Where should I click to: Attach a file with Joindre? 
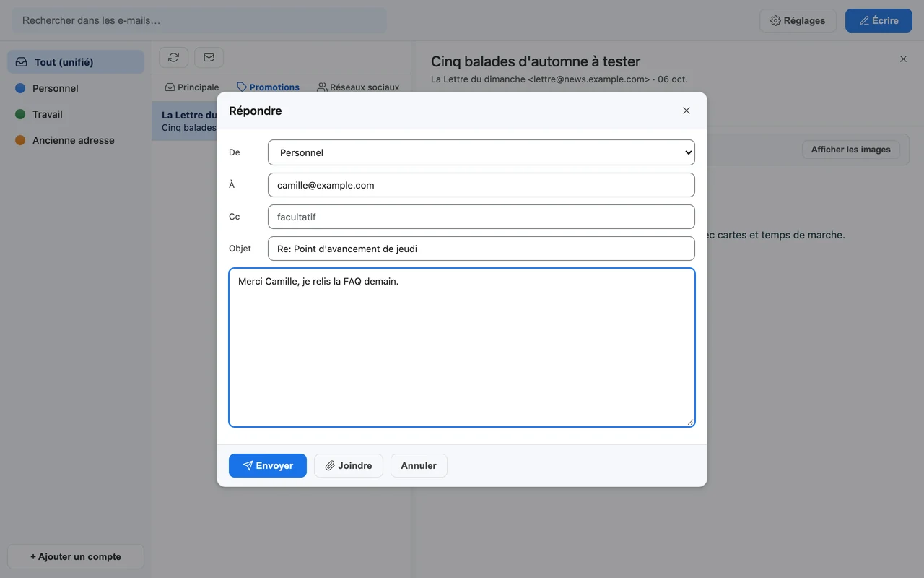pyautogui.click(x=349, y=466)
